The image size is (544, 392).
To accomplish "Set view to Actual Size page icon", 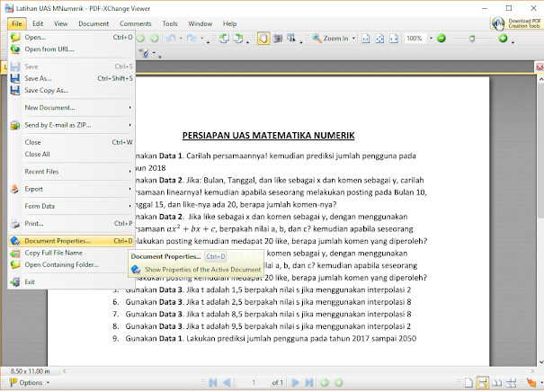I will coord(366,39).
